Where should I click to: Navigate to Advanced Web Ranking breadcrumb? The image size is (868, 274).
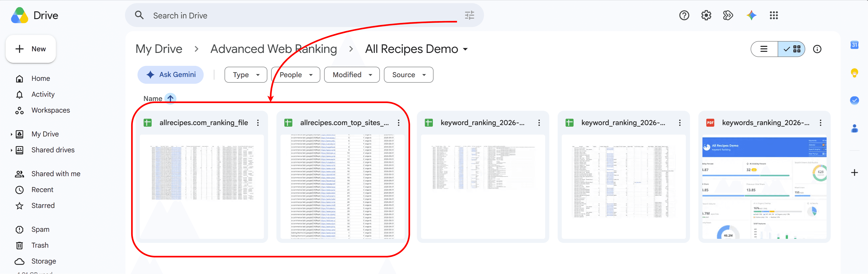[x=274, y=49]
